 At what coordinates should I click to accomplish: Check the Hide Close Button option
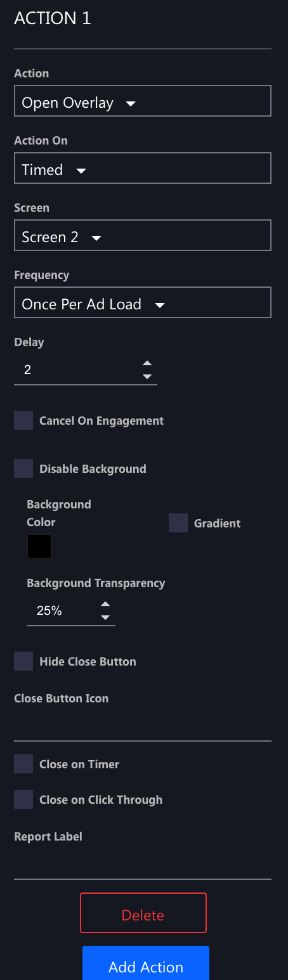tap(23, 662)
